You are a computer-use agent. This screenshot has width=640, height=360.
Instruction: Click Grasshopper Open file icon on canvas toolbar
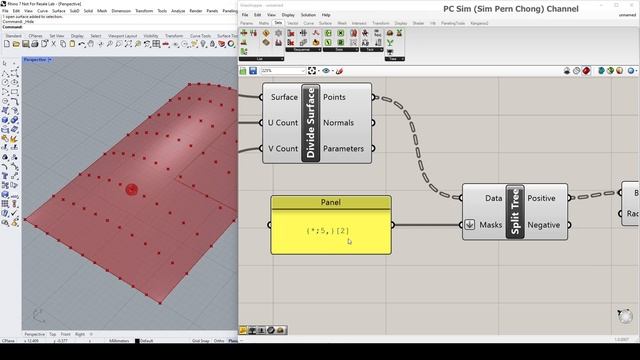coord(243,71)
